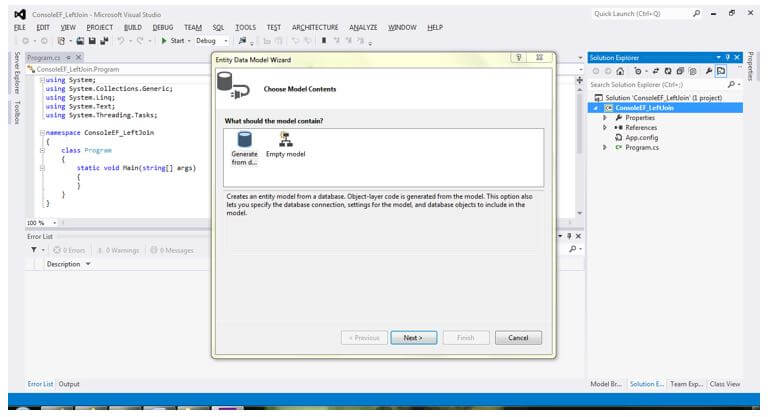Expand the Program.cs node
The height and width of the screenshot is (417, 775).
coord(604,147)
